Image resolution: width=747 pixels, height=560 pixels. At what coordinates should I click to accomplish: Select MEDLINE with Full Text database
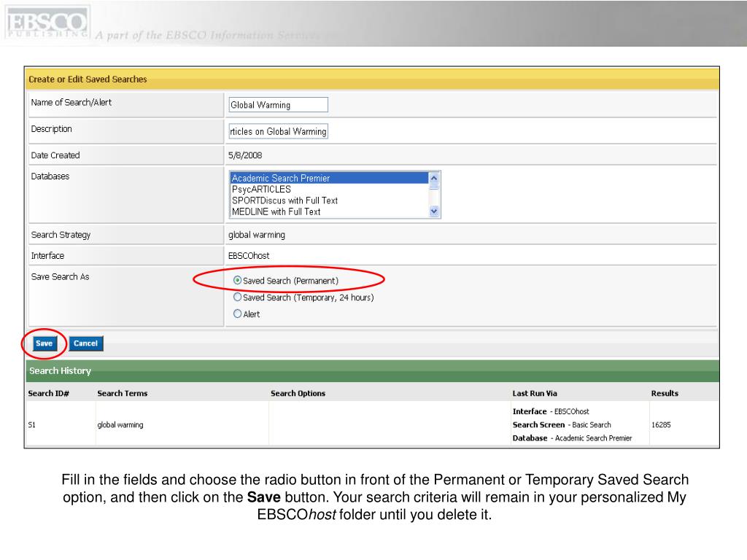coord(329,211)
